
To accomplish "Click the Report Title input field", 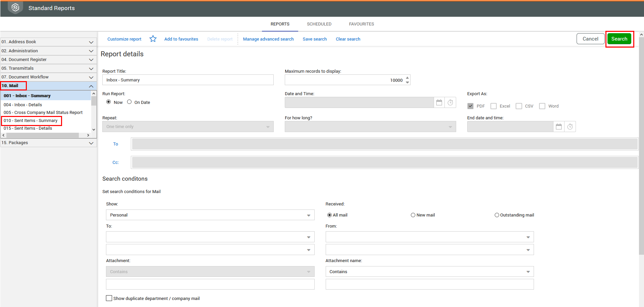I will (x=188, y=80).
